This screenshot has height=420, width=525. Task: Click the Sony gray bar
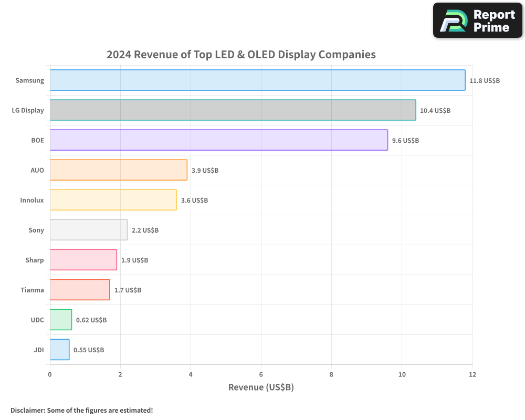pyautogui.click(x=88, y=230)
